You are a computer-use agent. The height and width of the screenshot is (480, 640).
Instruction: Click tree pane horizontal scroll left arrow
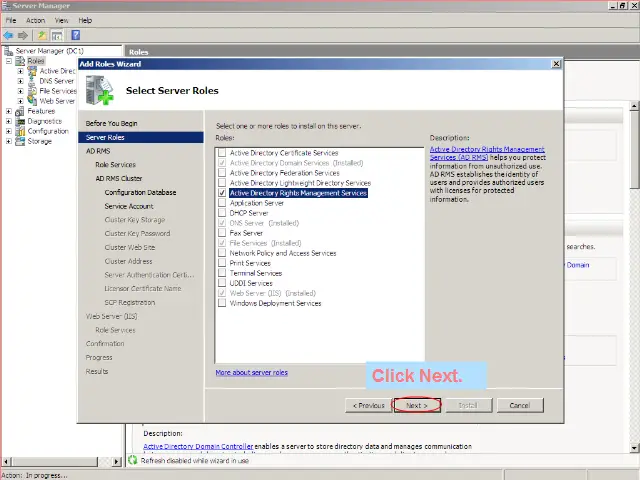tap(6, 462)
